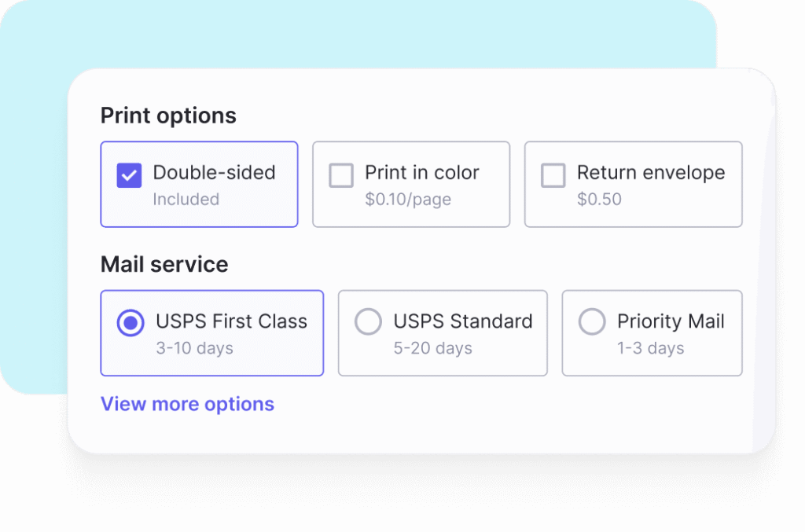Click the $0.10/page price label
The image size is (805, 532).
point(408,200)
